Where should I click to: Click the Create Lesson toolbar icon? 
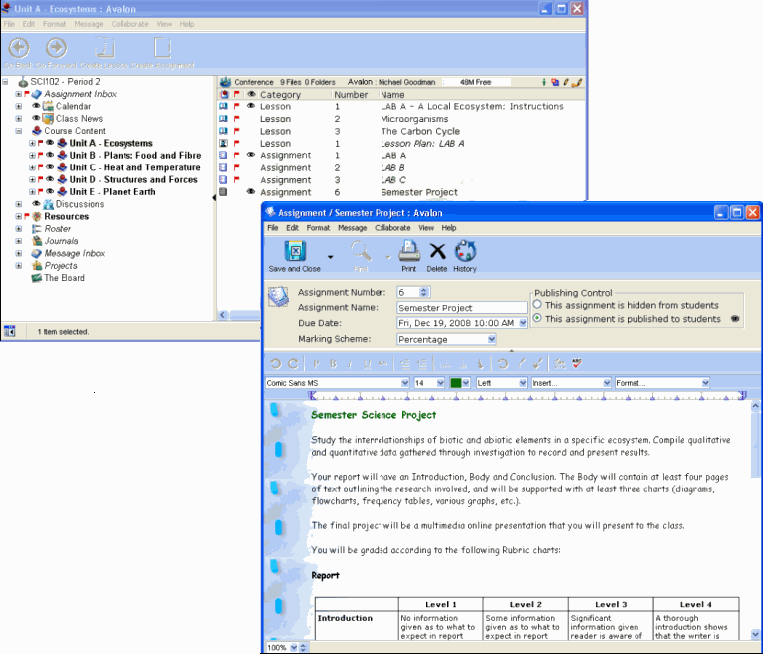106,48
